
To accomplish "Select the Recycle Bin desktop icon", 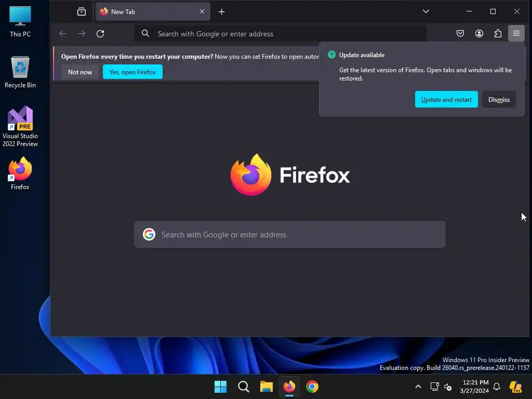I will pos(20,72).
